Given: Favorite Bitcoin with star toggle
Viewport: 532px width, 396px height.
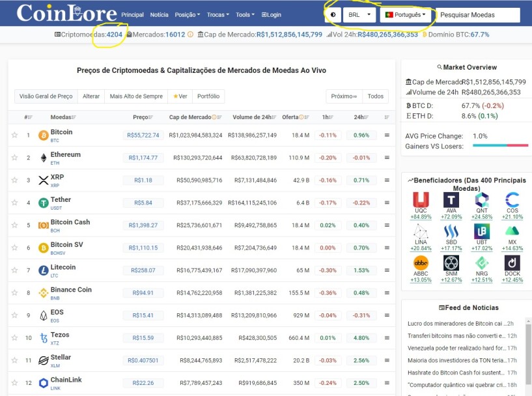Looking at the screenshot, I should 14,135.
